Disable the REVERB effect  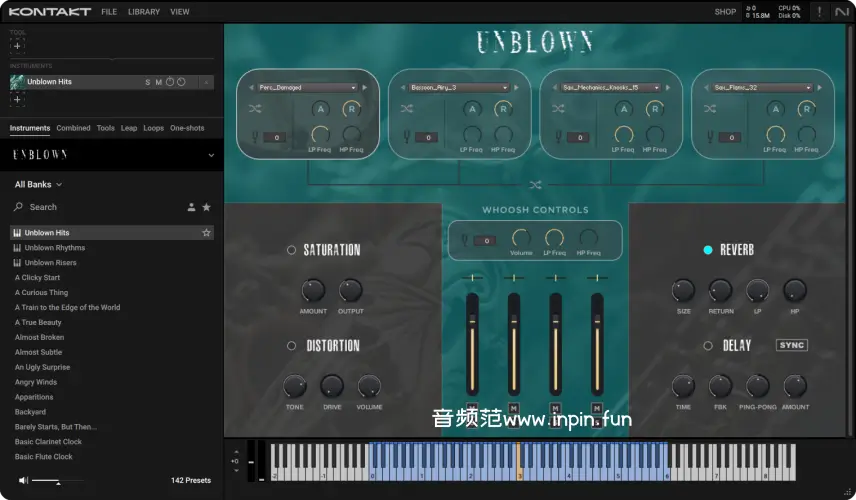pyautogui.click(x=708, y=250)
